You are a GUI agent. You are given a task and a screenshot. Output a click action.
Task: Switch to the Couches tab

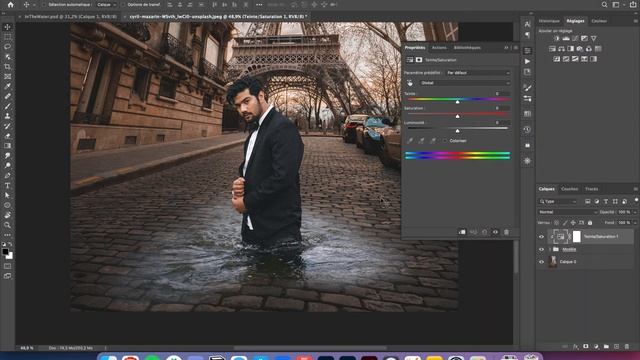[x=569, y=189]
